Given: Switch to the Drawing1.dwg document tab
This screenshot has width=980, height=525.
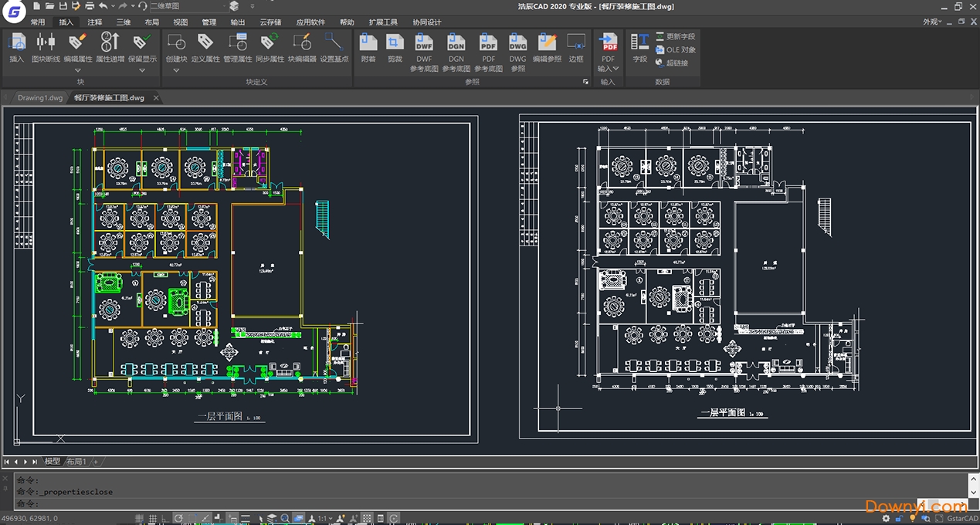Looking at the screenshot, I should tap(40, 98).
